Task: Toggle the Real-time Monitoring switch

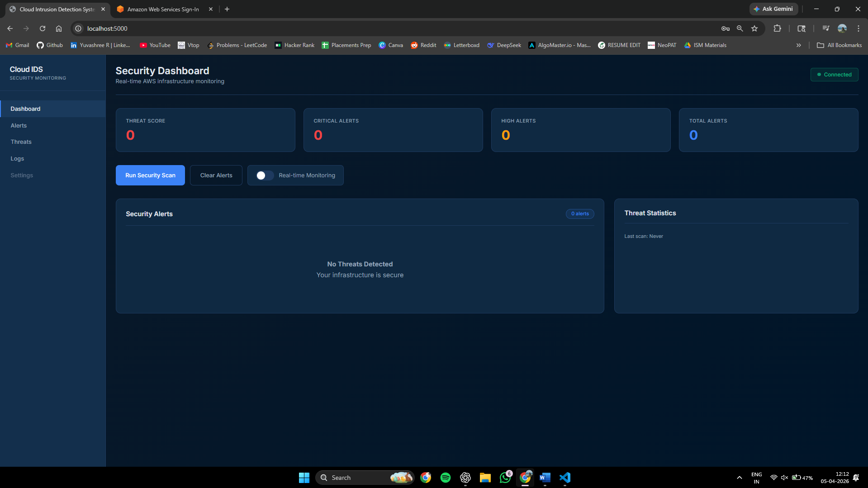Action: (265, 175)
